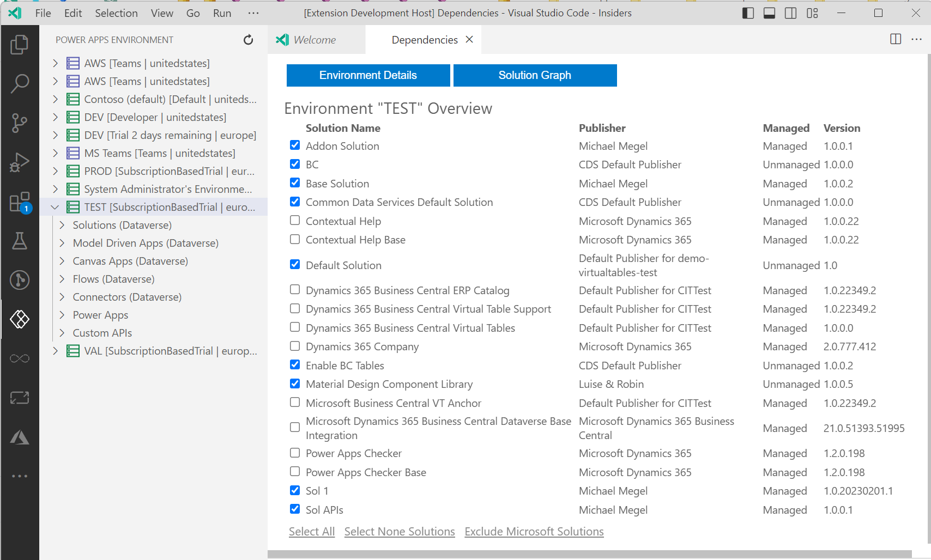Click the Solution Graph button

coord(535,75)
